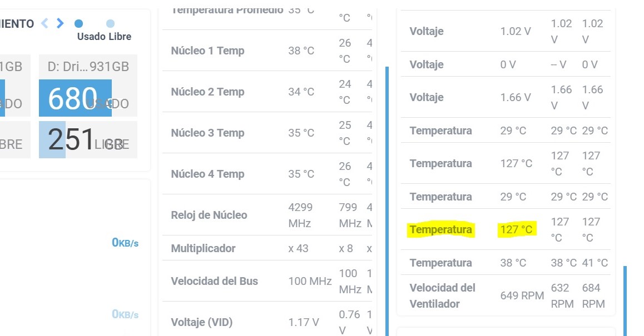Click the Reloj de Núcleo label
Screen dimensions: 644x336
click(x=209, y=215)
